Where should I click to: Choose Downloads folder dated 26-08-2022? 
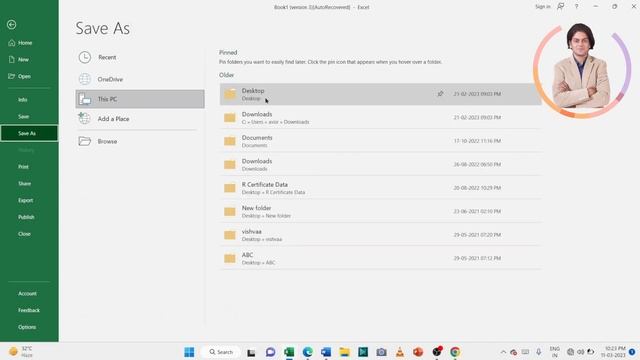click(x=380, y=164)
